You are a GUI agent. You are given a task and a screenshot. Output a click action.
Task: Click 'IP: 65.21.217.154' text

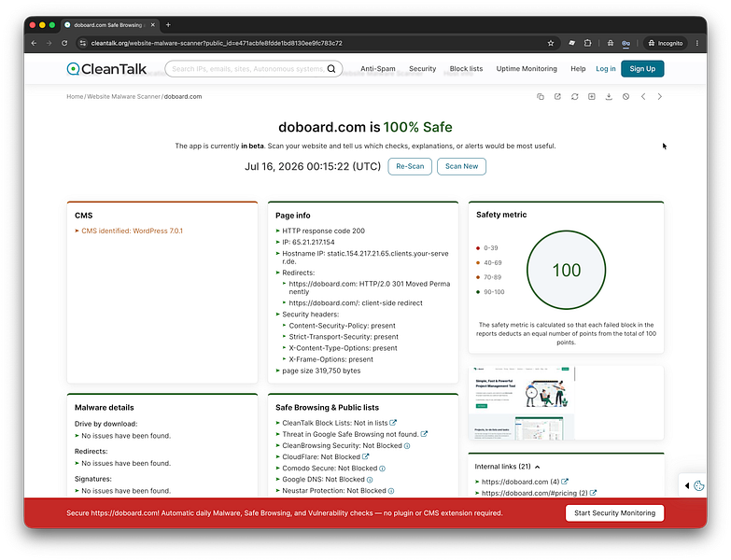pyautogui.click(x=308, y=242)
